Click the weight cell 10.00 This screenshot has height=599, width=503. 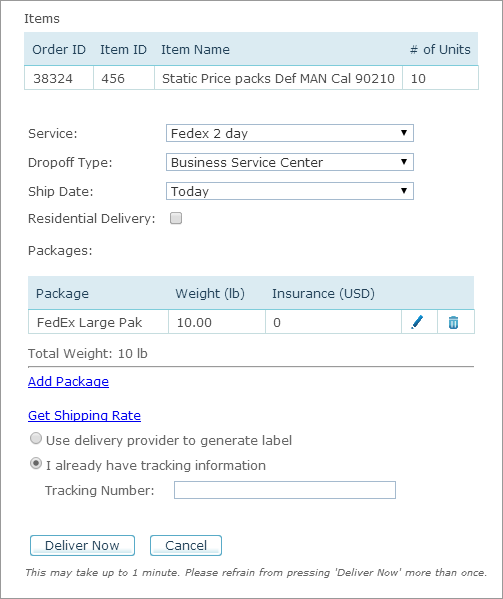[x=217, y=322]
